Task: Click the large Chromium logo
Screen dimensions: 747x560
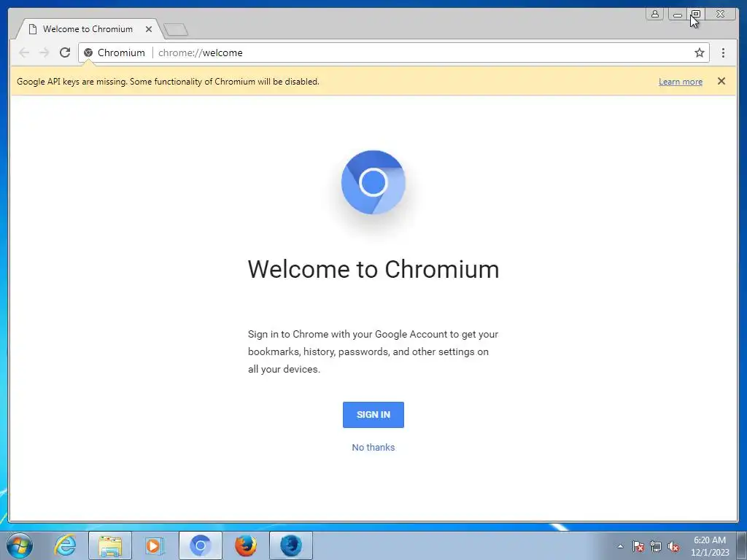Action: click(x=373, y=182)
